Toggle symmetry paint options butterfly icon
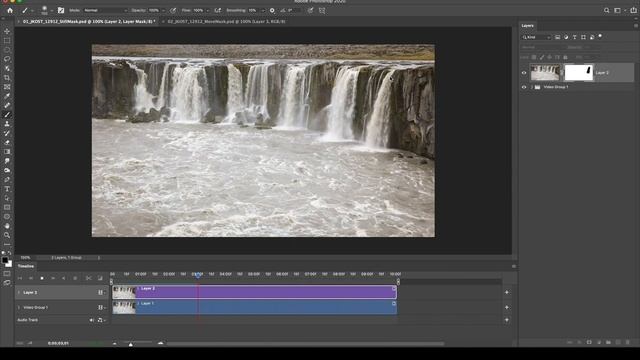The height and width of the screenshot is (360, 640). pos(322,11)
